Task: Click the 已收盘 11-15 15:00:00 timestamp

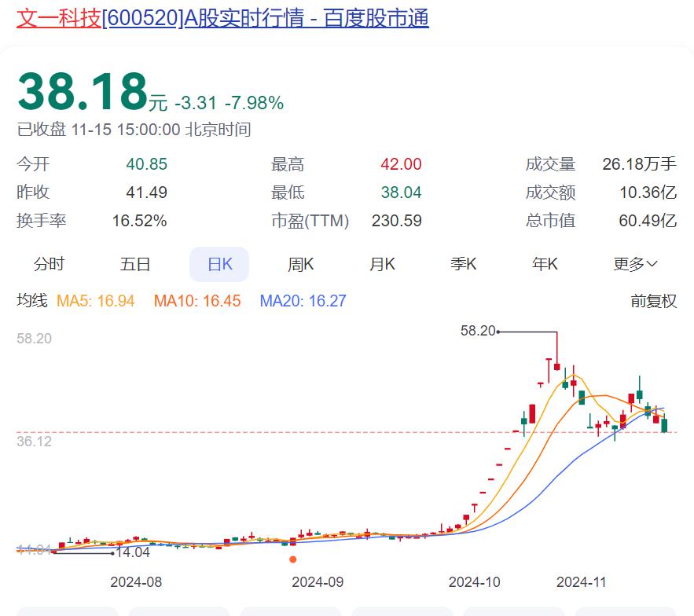Action: 134,130
